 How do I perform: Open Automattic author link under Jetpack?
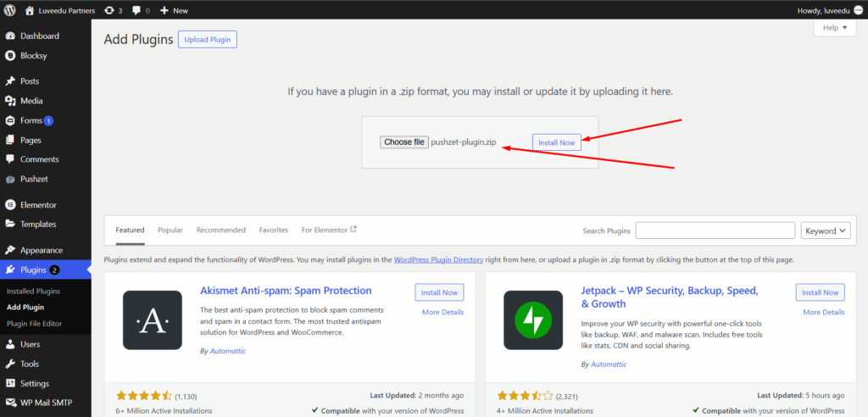[609, 364]
